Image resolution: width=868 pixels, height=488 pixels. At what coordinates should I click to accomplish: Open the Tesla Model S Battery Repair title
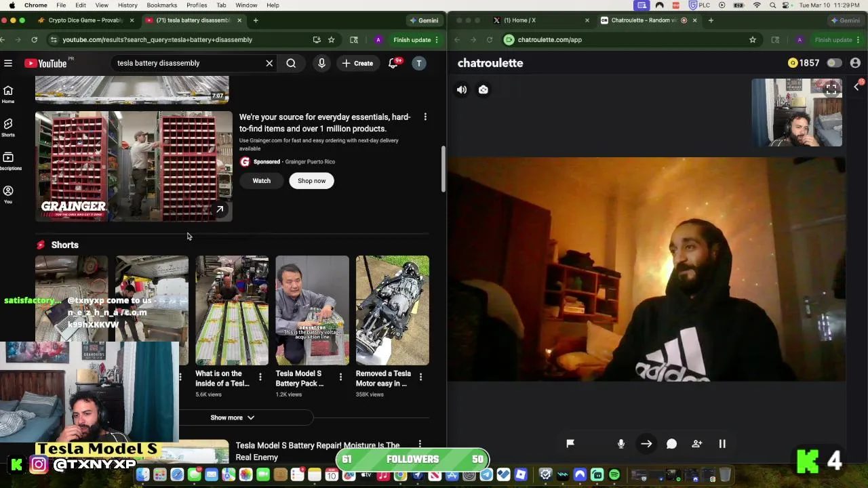(317, 451)
